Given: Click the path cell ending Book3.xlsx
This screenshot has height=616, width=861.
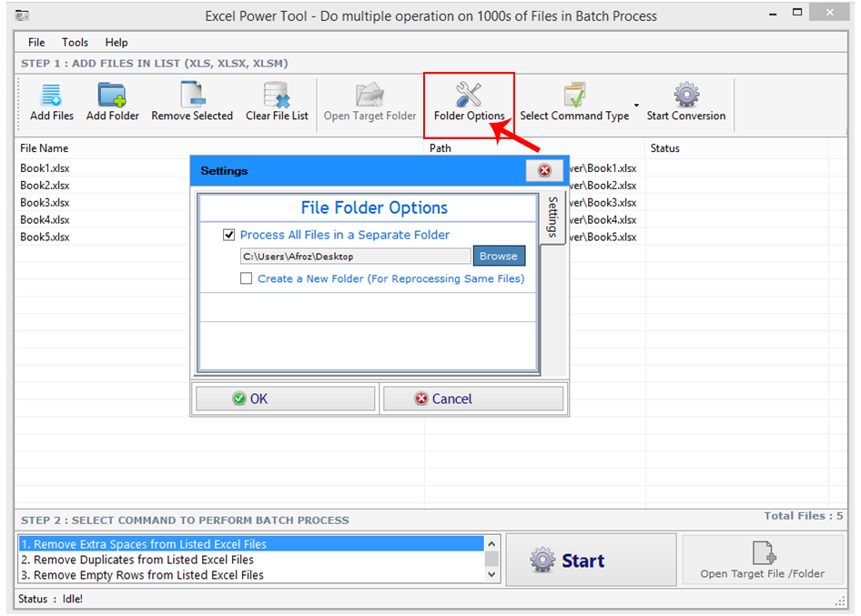Looking at the screenshot, I should (603, 203).
